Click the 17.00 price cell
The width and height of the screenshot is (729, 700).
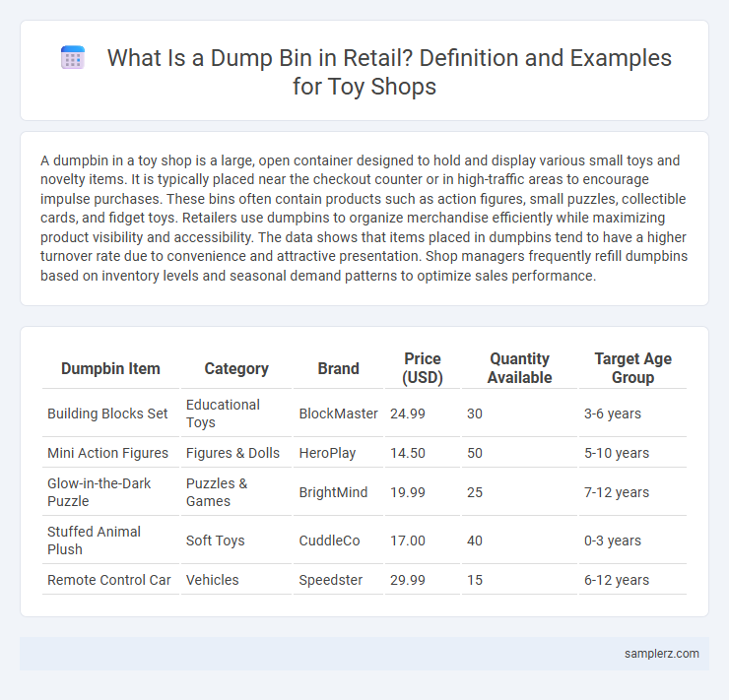tap(423, 541)
